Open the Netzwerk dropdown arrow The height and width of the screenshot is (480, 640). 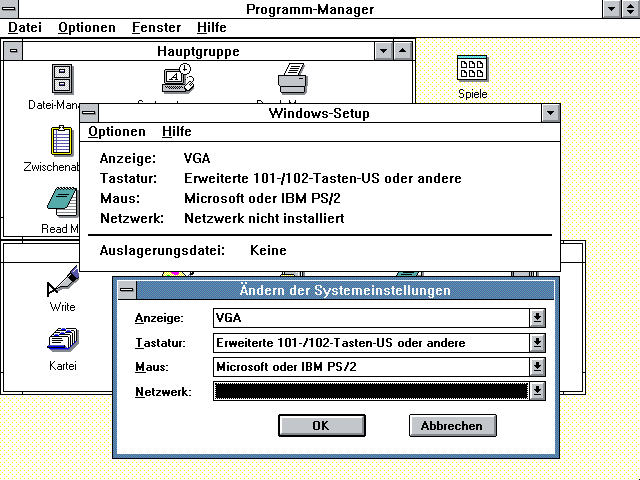coord(537,391)
